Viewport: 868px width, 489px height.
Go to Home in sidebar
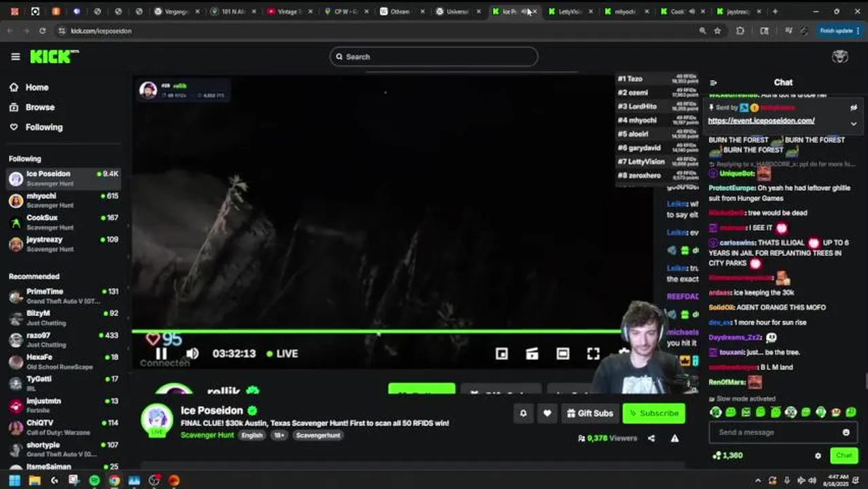tap(29, 87)
